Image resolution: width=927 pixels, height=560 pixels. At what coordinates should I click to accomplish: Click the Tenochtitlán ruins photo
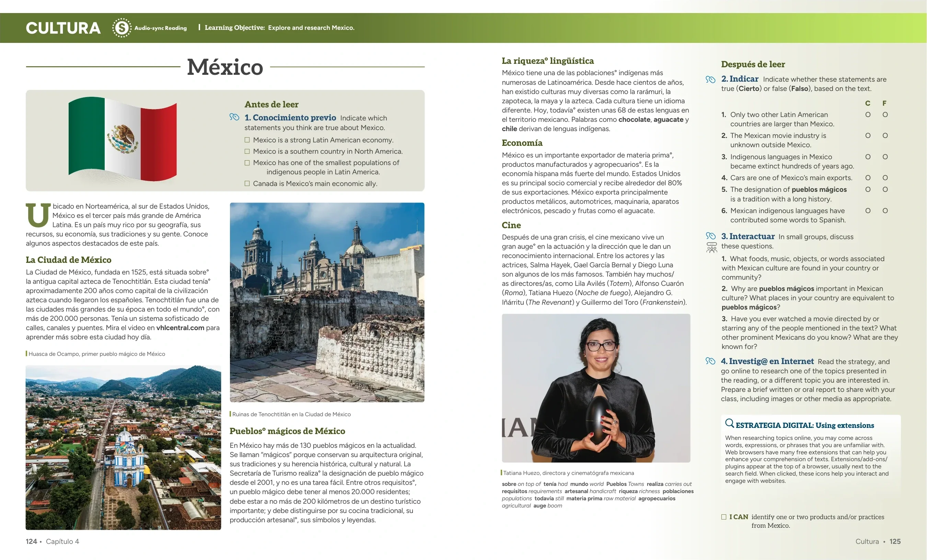pos(327,302)
